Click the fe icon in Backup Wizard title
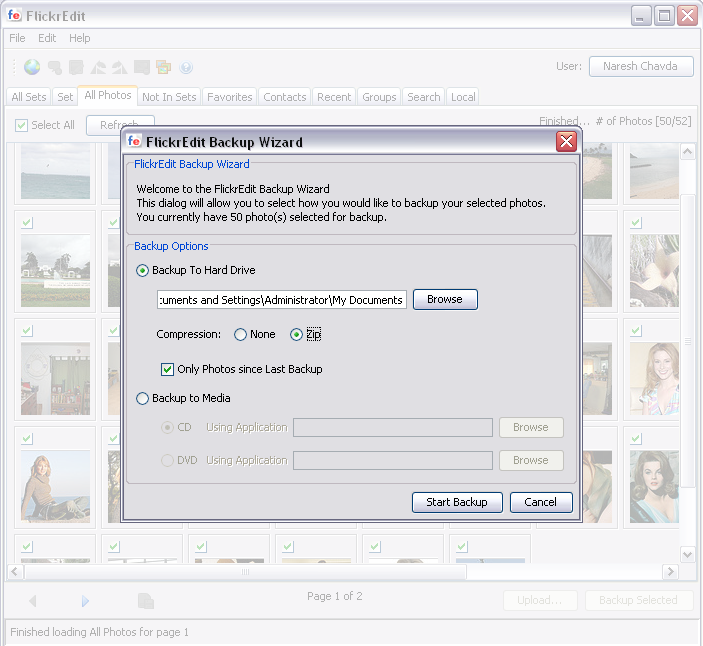The width and height of the screenshot is (703, 646). [134, 141]
